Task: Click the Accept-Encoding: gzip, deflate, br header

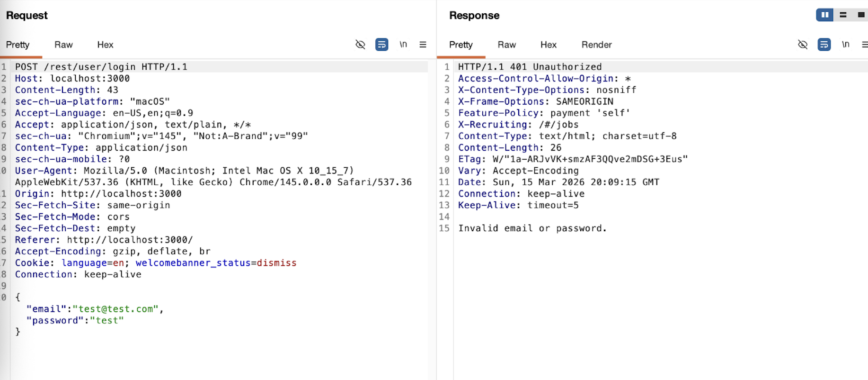Action: point(112,251)
